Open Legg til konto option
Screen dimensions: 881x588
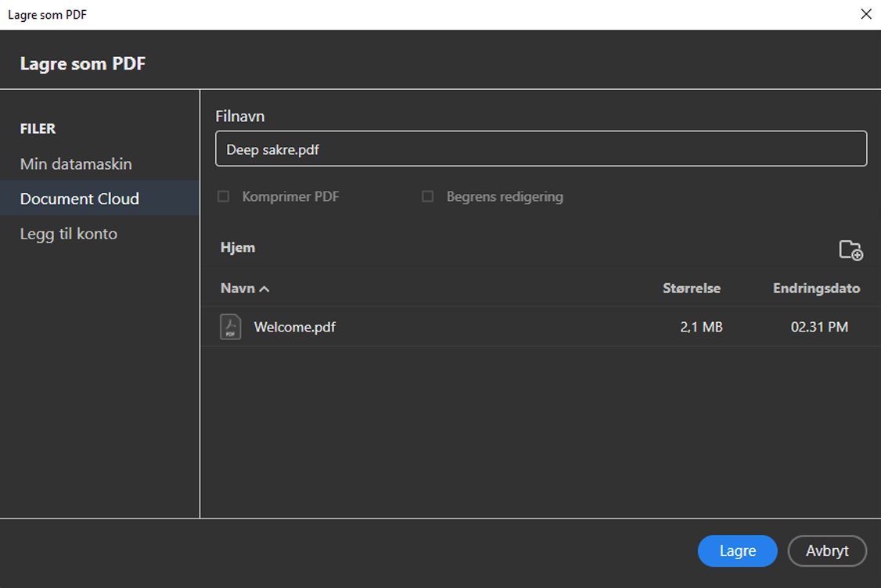coord(69,234)
